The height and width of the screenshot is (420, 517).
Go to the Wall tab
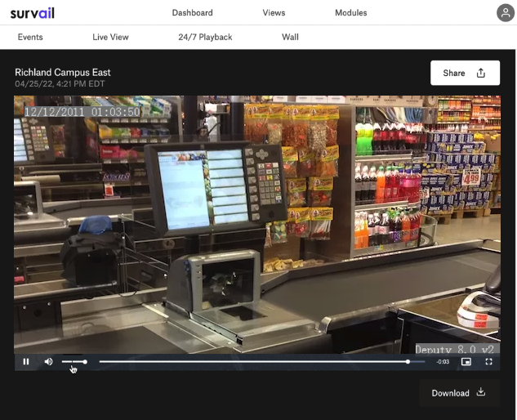(290, 37)
